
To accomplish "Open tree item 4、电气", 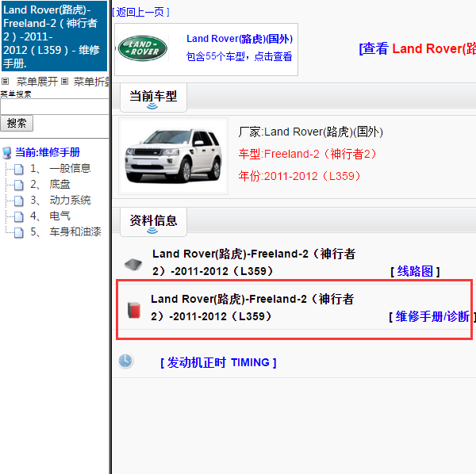I will 50,216.
